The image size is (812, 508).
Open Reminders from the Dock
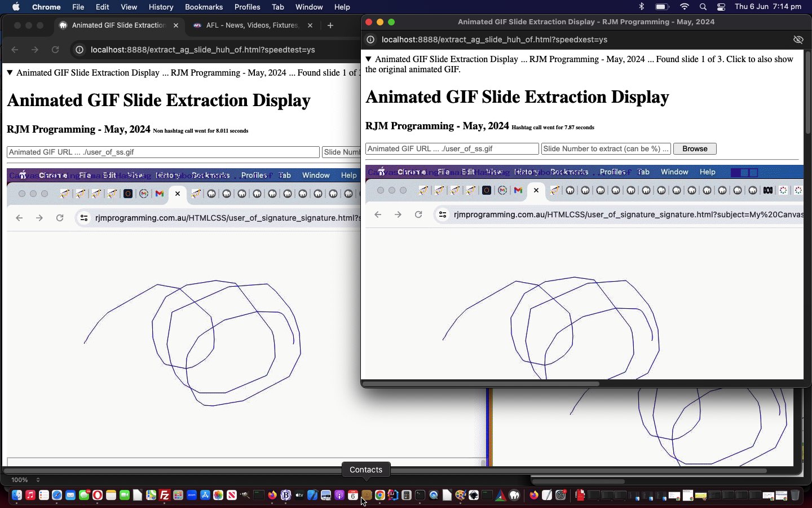[x=44, y=495]
